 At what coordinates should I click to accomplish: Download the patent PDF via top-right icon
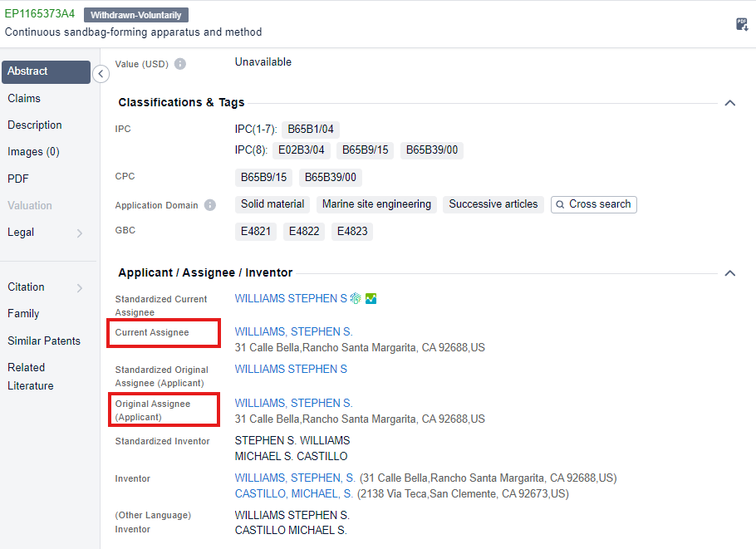click(742, 24)
